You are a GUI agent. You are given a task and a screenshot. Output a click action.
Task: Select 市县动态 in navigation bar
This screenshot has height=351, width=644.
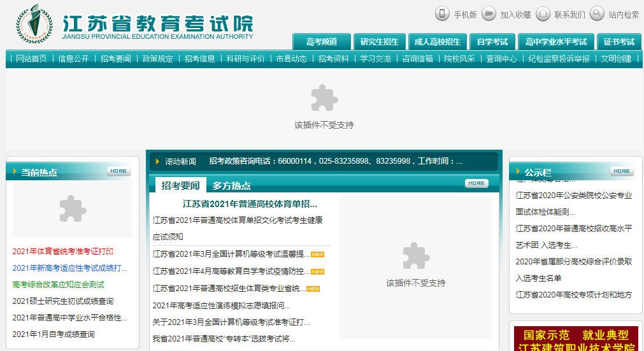(291, 59)
